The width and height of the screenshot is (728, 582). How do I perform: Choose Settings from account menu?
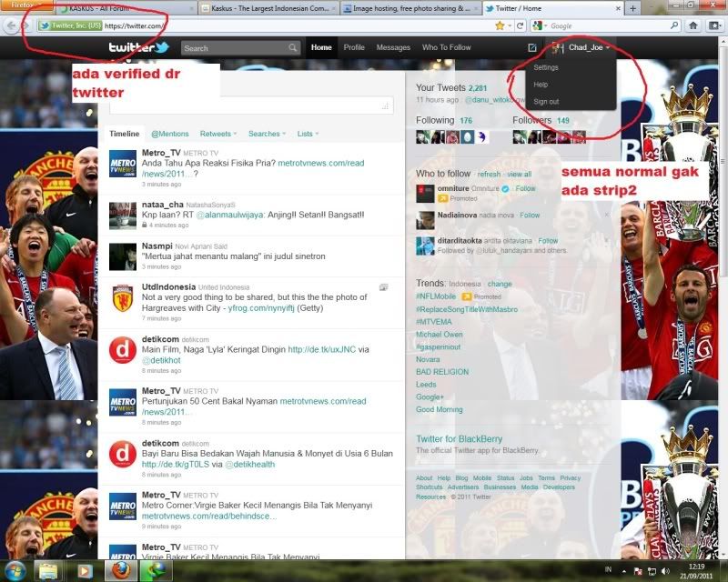(x=545, y=67)
